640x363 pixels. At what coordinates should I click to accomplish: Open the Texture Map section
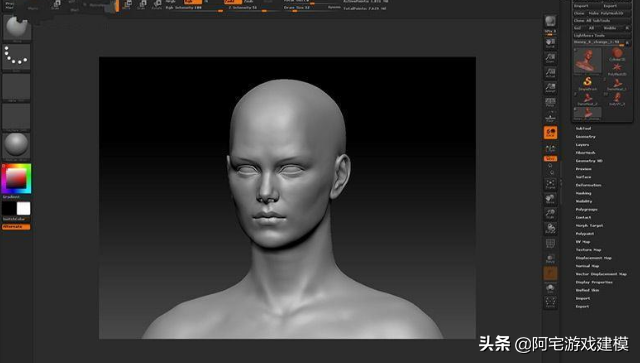pyautogui.click(x=588, y=249)
